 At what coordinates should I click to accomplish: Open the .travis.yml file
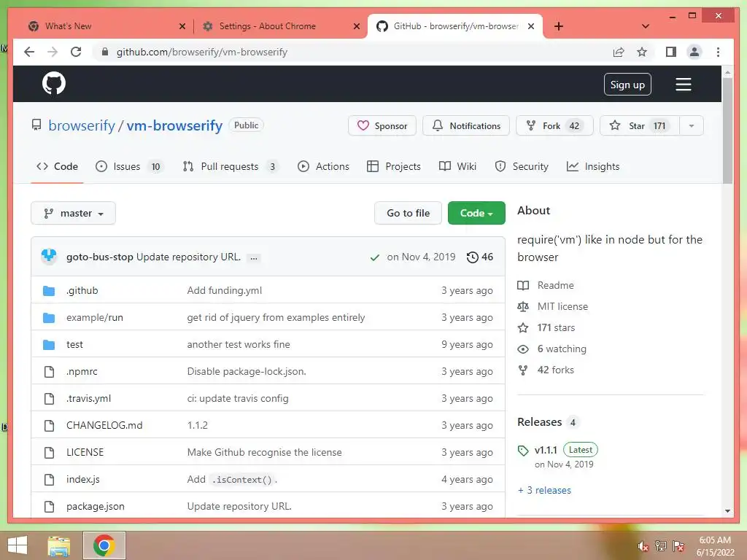click(x=88, y=399)
